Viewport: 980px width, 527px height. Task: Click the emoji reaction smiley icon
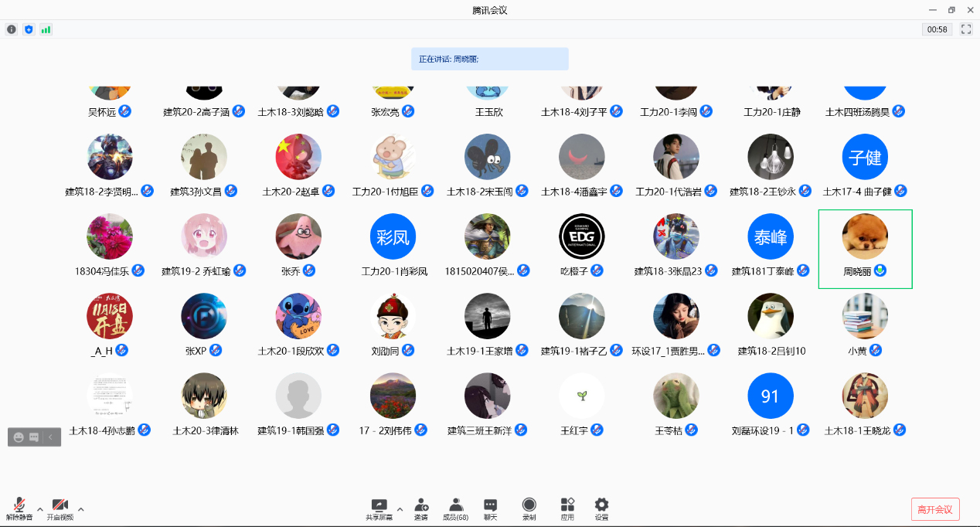(x=19, y=437)
